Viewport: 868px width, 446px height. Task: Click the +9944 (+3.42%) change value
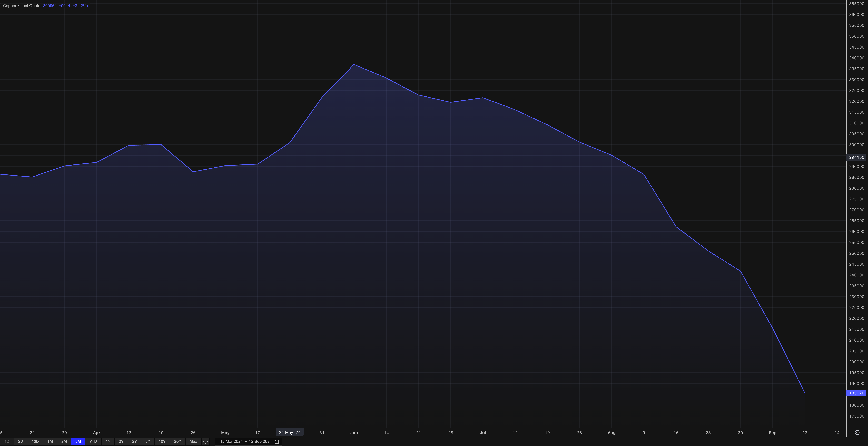[x=73, y=6]
